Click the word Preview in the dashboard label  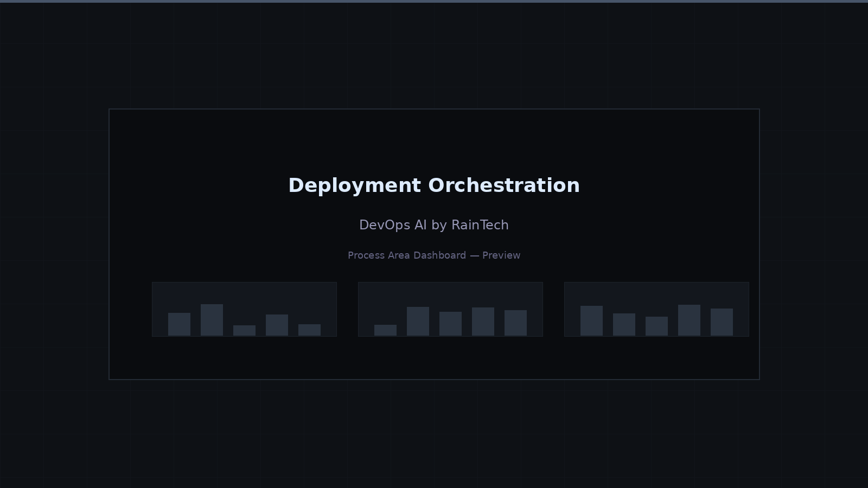[501, 255]
